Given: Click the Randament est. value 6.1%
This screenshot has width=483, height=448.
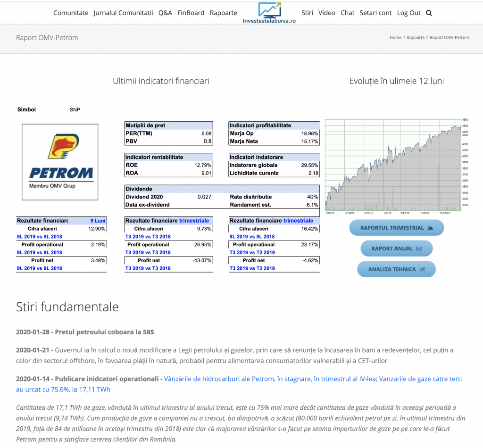Looking at the screenshot, I should coord(312,205).
